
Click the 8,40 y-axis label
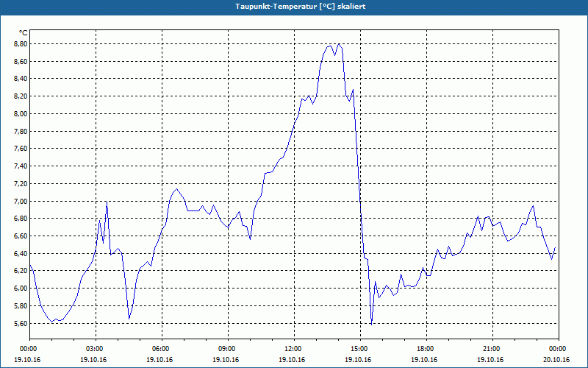[21, 79]
